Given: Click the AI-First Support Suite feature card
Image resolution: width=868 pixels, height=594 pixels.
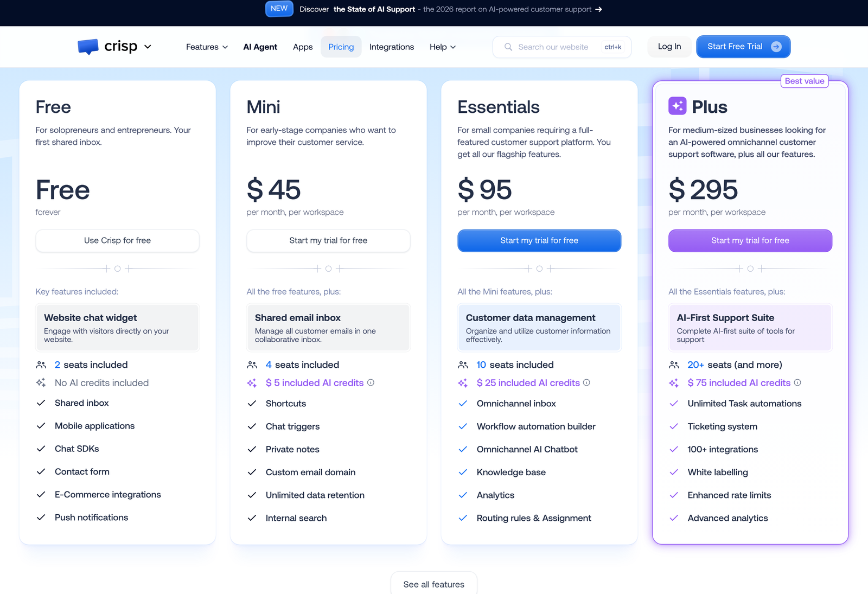Looking at the screenshot, I should coord(750,328).
